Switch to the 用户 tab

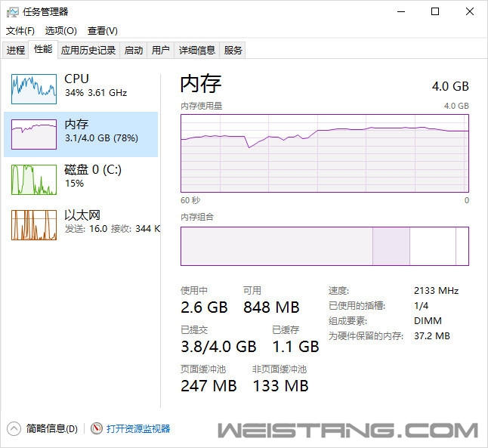161,50
